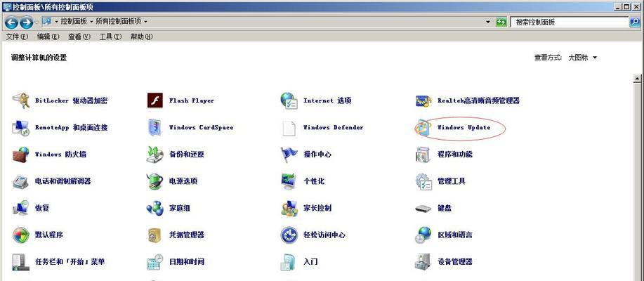644x281 pixels.
Task: Click the Windows 防火墙 label text
Action: (60, 155)
